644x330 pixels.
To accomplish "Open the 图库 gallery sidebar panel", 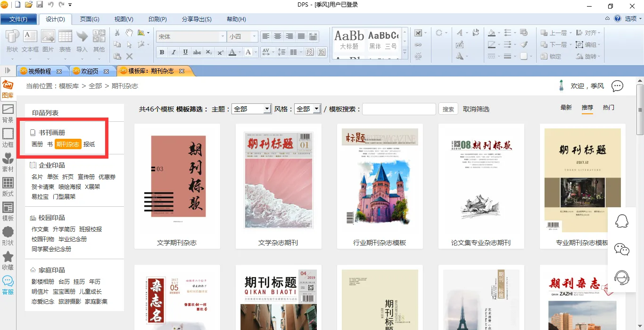I will coord(8,89).
